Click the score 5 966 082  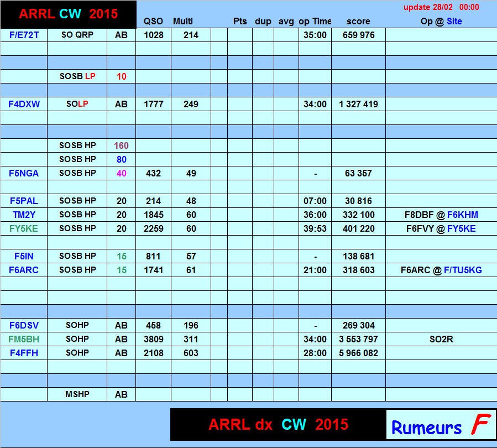coord(358,353)
